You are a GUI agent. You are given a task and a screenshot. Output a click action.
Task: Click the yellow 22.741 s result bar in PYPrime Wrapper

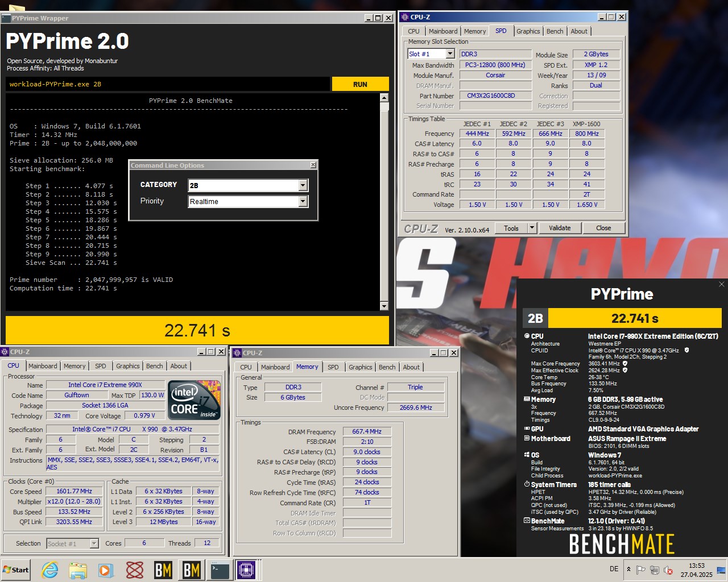click(197, 330)
